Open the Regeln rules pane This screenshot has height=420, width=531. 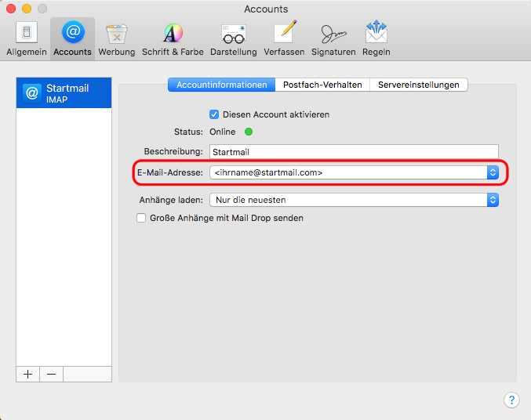tap(376, 39)
